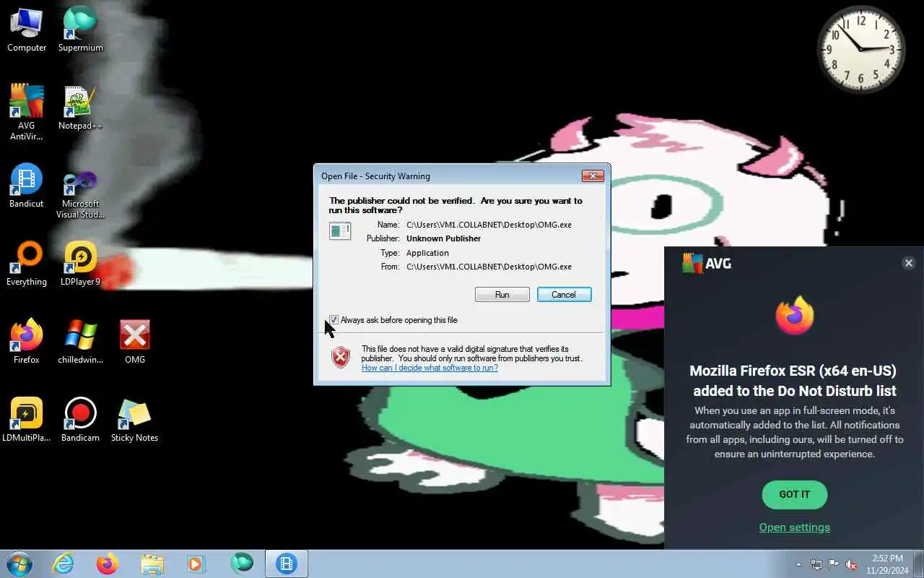924x578 pixels.
Task: Open the Computer desktop icon
Action: [x=27, y=30]
